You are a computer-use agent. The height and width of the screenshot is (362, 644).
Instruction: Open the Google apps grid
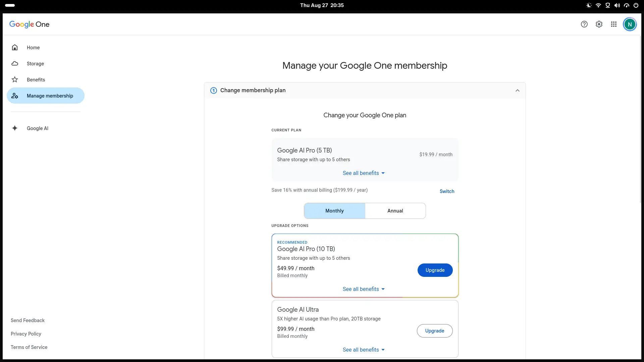[614, 24]
